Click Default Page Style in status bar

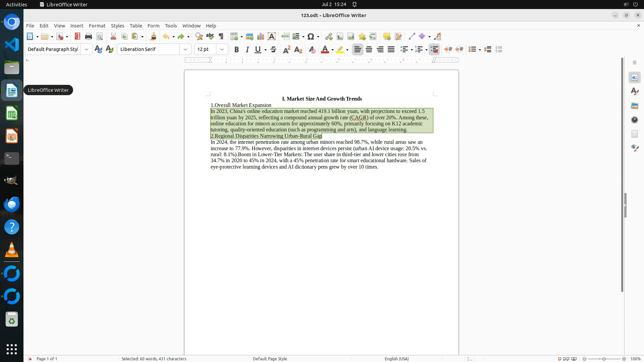coord(270,359)
